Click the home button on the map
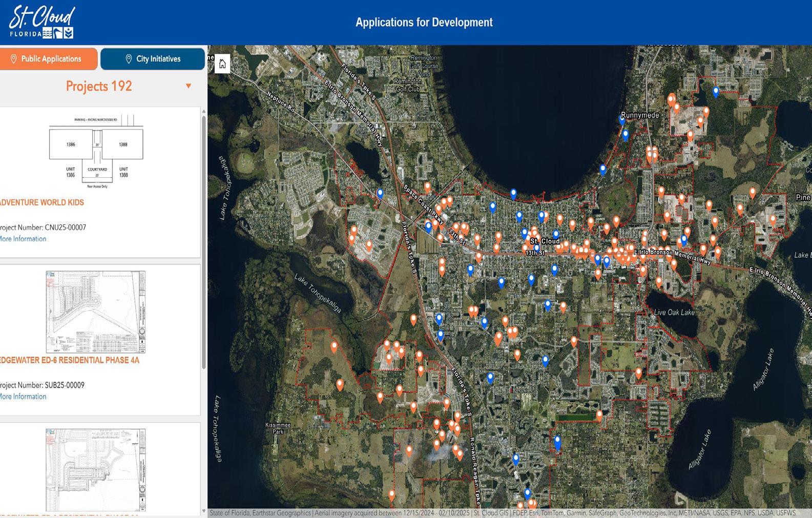This screenshot has width=812, height=518. tap(222, 64)
